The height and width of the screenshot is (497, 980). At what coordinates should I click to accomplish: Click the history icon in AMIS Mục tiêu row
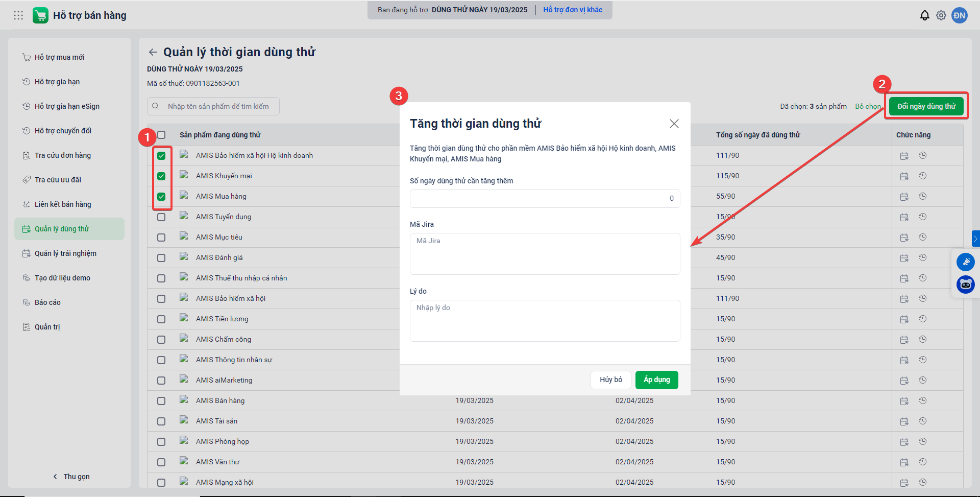tap(922, 237)
